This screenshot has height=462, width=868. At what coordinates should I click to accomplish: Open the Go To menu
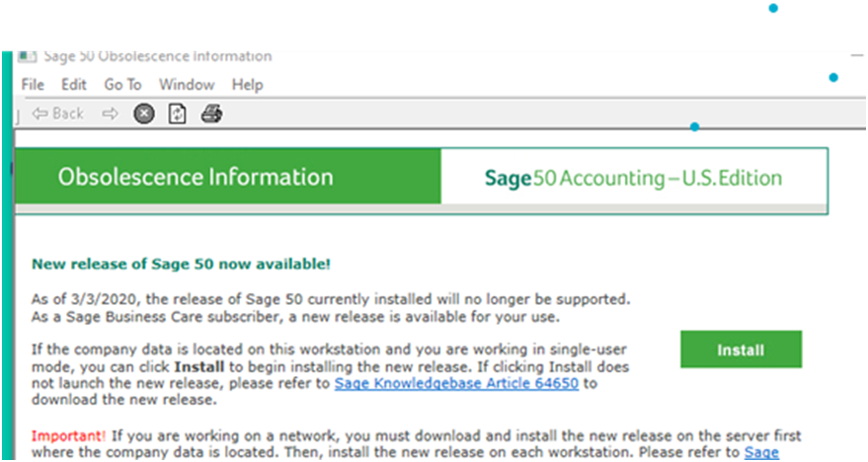coord(122,85)
